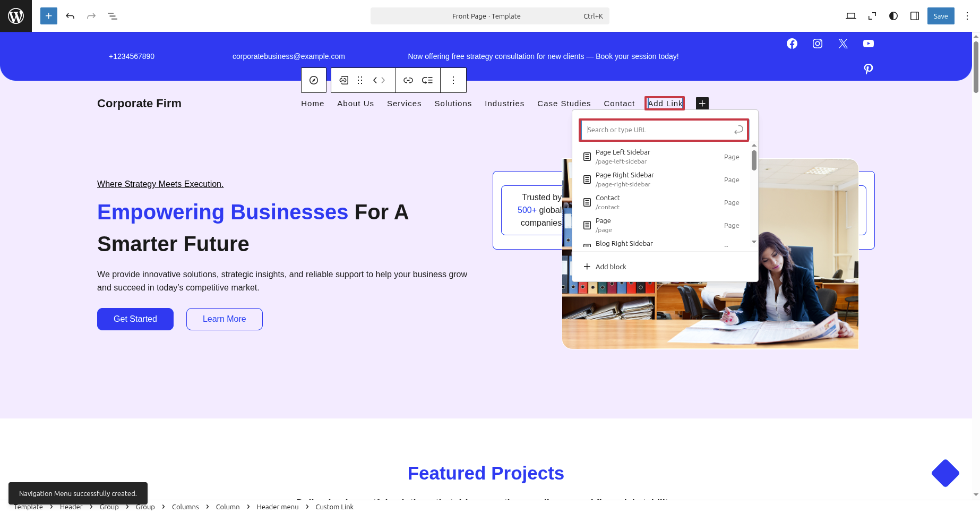
Task: Dismiss the Navigation Menu created notice
Action: click(x=78, y=493)
